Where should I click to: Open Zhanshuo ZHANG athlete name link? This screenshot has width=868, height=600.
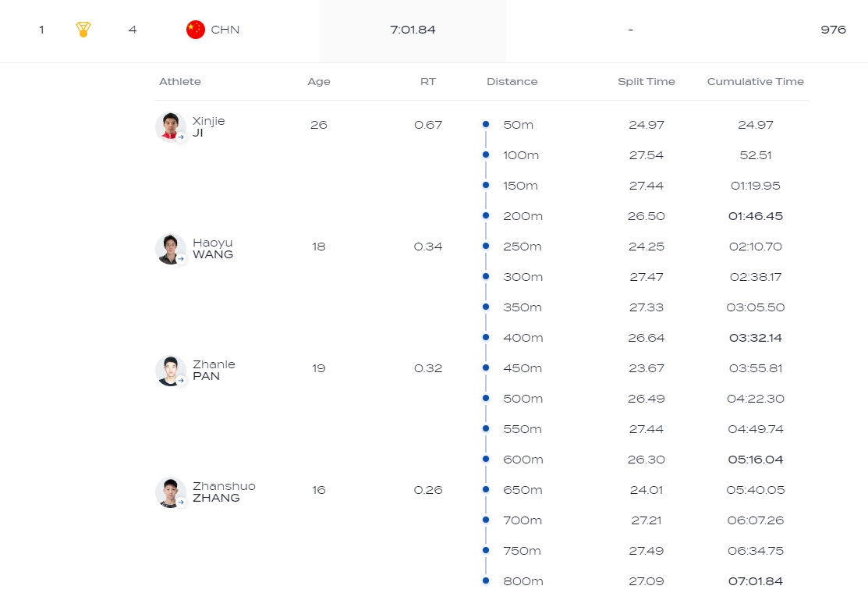pyautogui.click(x=223, y=492)
